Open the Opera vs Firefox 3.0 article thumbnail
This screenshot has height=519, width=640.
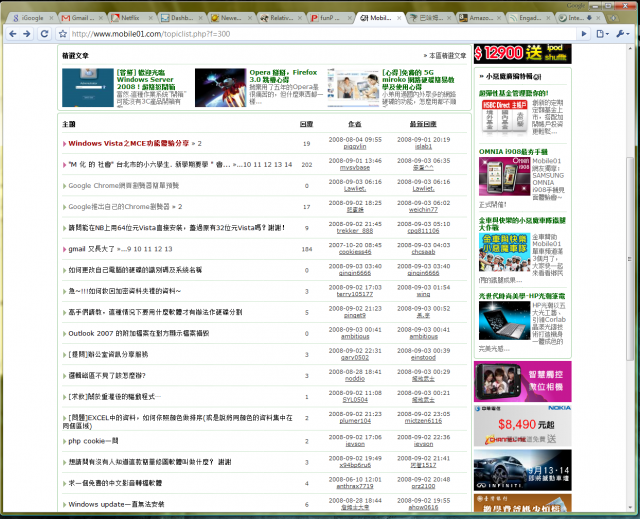[x=220, y=88]
